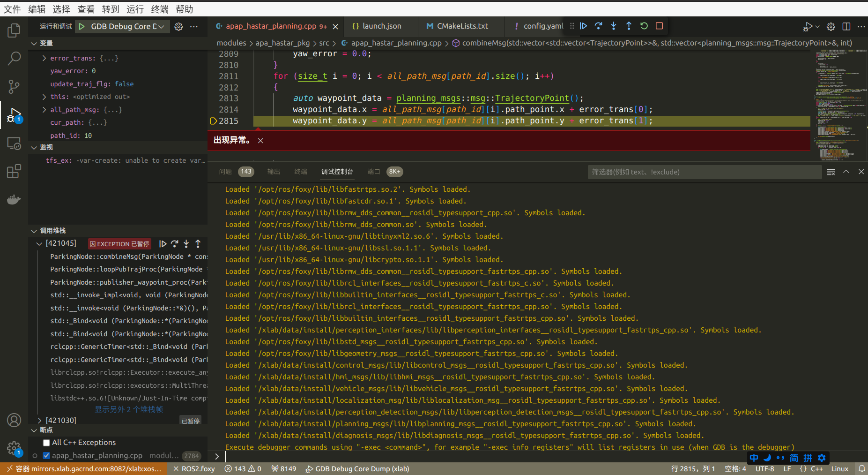Click the 显示另外 2 个堆栈帧 link
Screen dimensions: 868x475
(128, 409)
